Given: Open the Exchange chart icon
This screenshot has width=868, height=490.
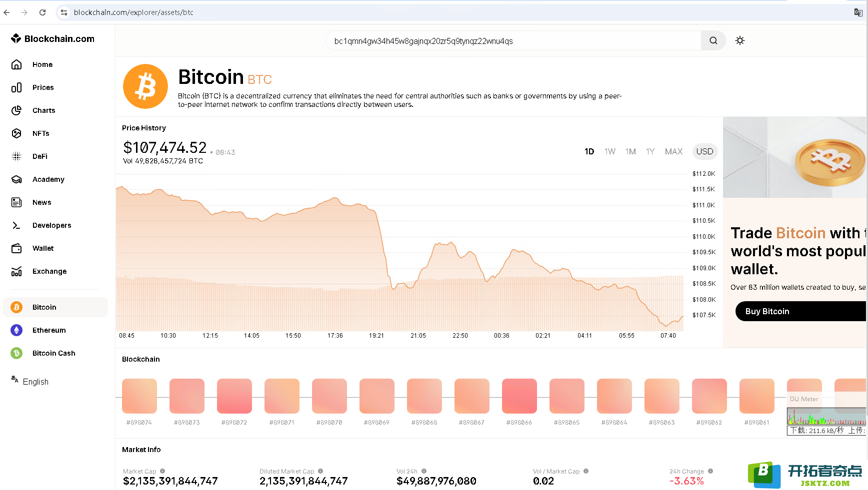Looking at the screenshot, I should tap(16, 271).
